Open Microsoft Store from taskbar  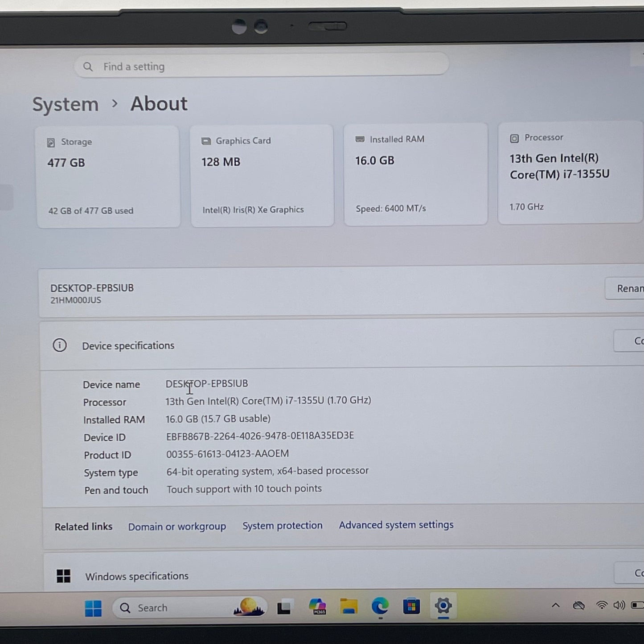coord(411,606)
